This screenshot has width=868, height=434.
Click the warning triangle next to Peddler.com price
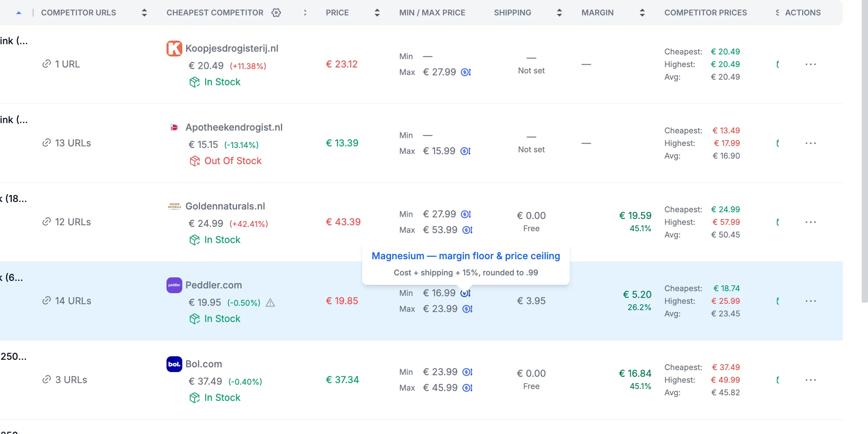point(270,303)
